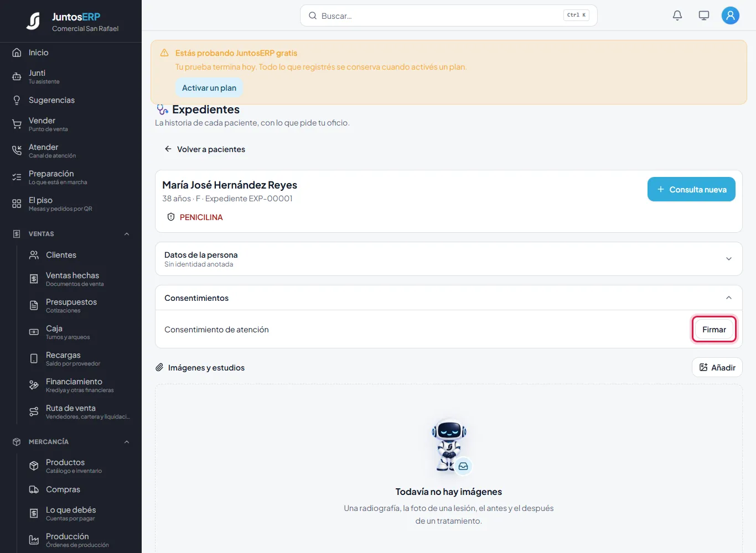Click El piso grid icon
The width and height of the screenshot is (756, 553).
17,204
